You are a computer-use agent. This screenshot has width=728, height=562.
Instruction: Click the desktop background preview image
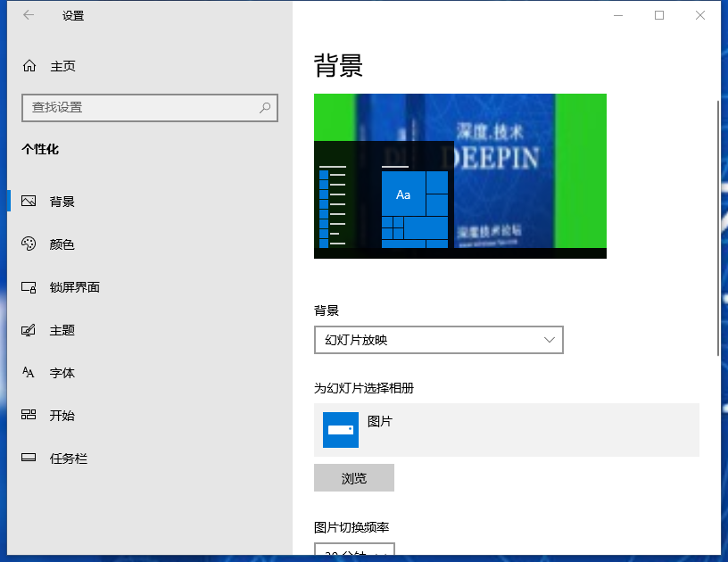459,176
